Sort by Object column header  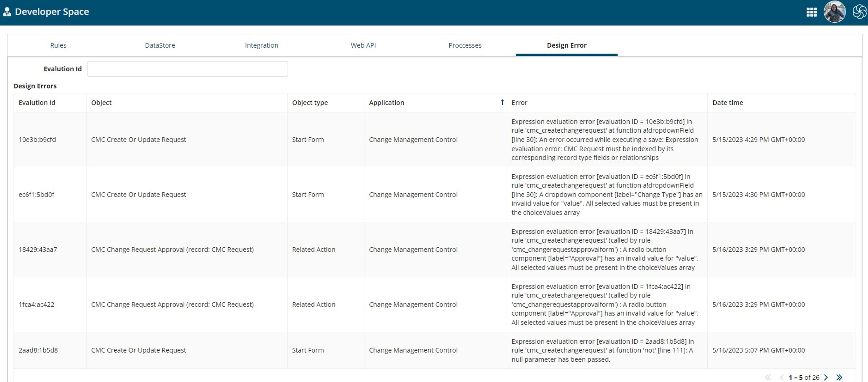pos(101,102)
